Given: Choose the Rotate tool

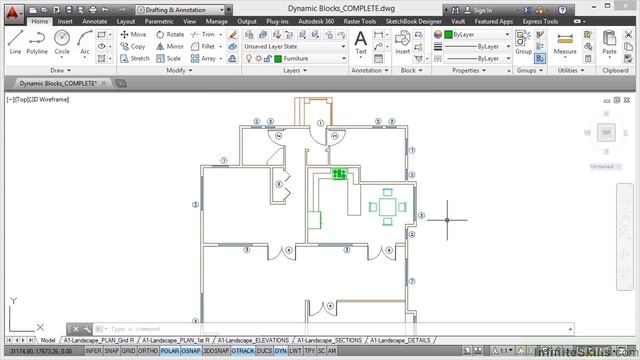Looking at the screenshot, I should tap(170, 34).
